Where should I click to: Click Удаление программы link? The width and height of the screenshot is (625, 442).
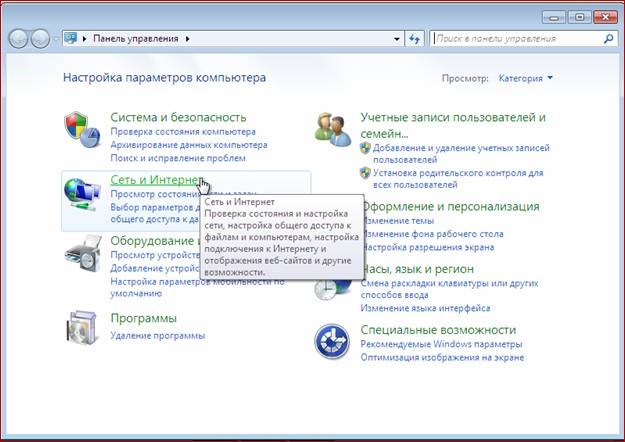click(157, 336)
